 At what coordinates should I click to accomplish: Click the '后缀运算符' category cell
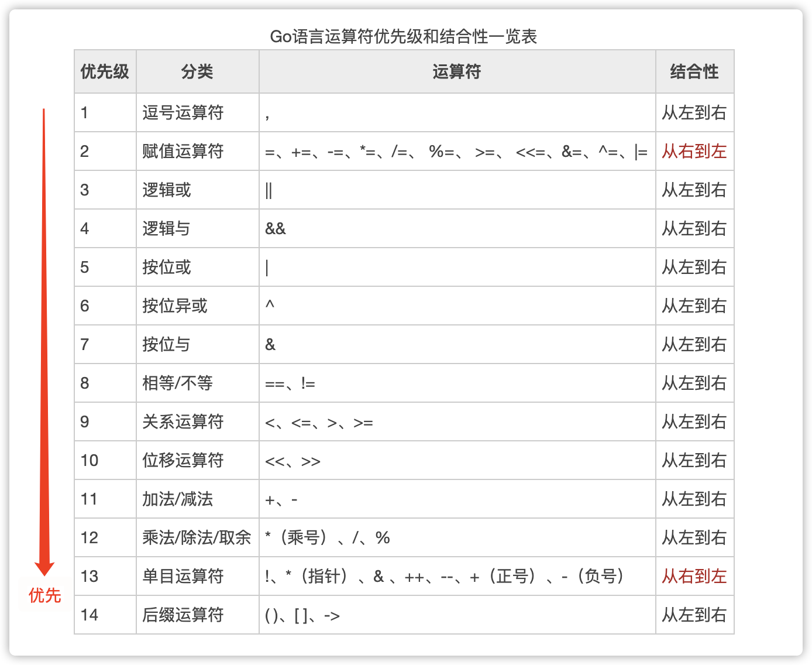click(198, 615)
